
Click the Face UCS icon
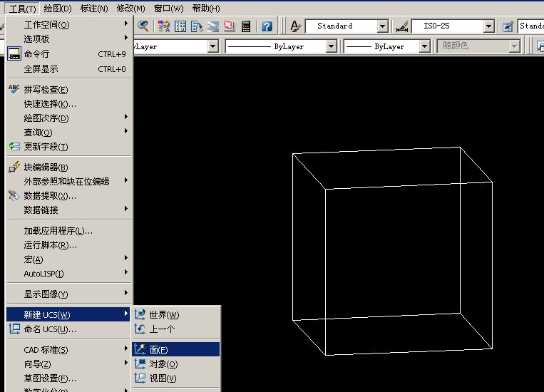[140, 349]
